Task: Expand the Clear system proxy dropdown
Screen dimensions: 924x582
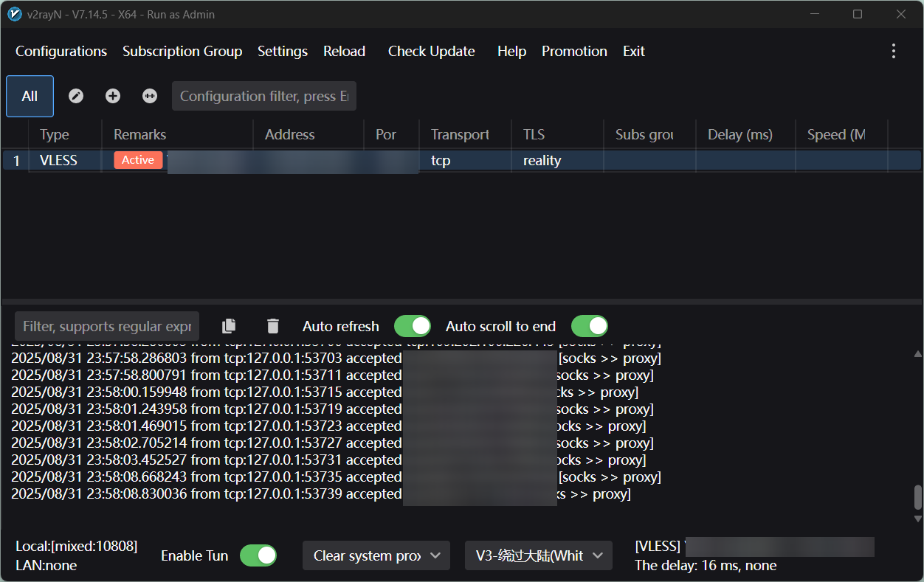Action: (376, 555)
